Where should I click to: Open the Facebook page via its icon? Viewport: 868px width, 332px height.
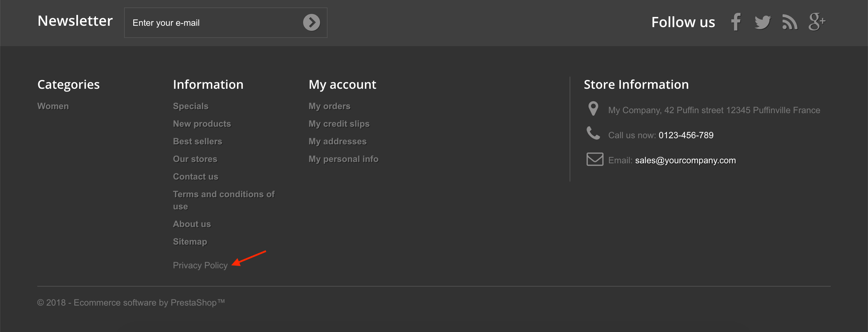tap(736, 22)
